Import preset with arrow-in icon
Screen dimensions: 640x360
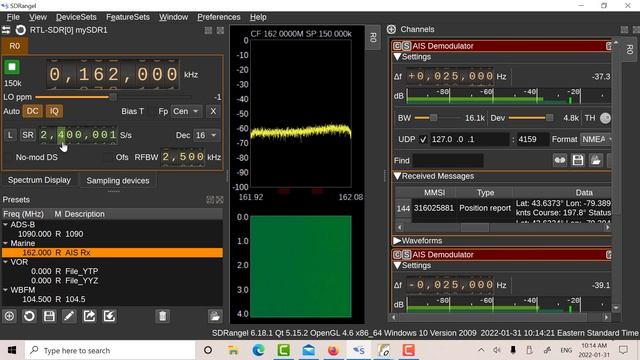tap(109, 316)
